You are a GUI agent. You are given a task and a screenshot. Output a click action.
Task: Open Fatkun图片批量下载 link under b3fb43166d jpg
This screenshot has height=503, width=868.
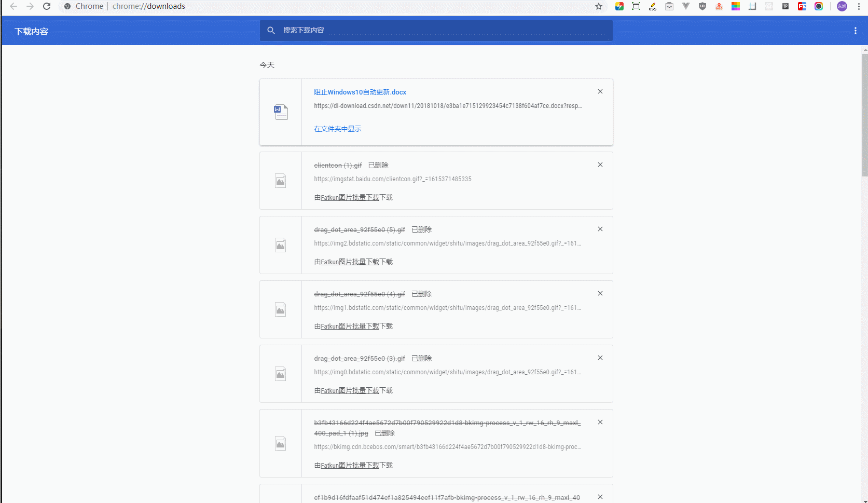tap(350, 465)
